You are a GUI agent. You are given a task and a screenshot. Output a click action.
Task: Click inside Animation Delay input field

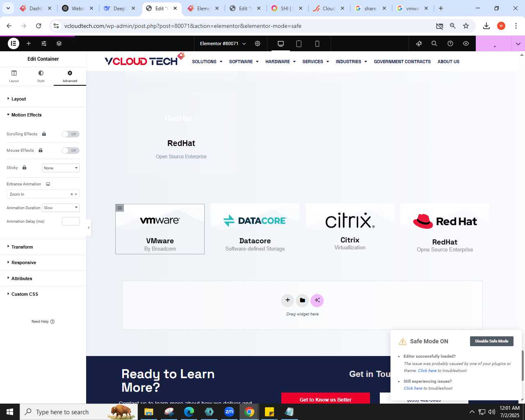point(71,221)
